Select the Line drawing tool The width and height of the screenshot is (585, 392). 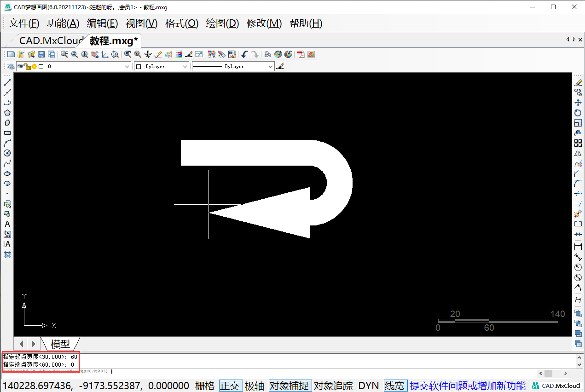[x=7, y=82]
